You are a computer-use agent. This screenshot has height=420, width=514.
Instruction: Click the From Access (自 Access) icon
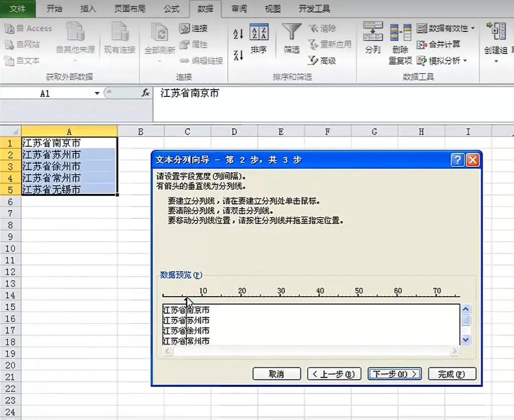(9, 28)
